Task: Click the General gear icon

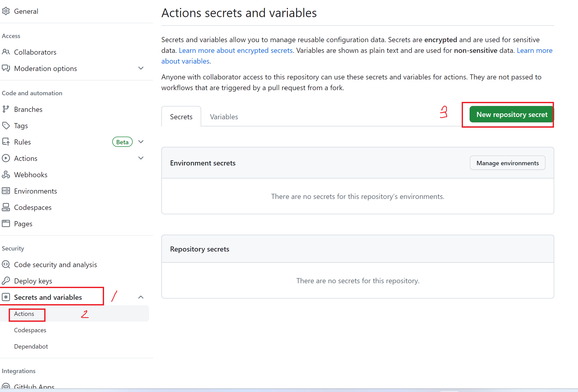Action: (x=6, y=11)
